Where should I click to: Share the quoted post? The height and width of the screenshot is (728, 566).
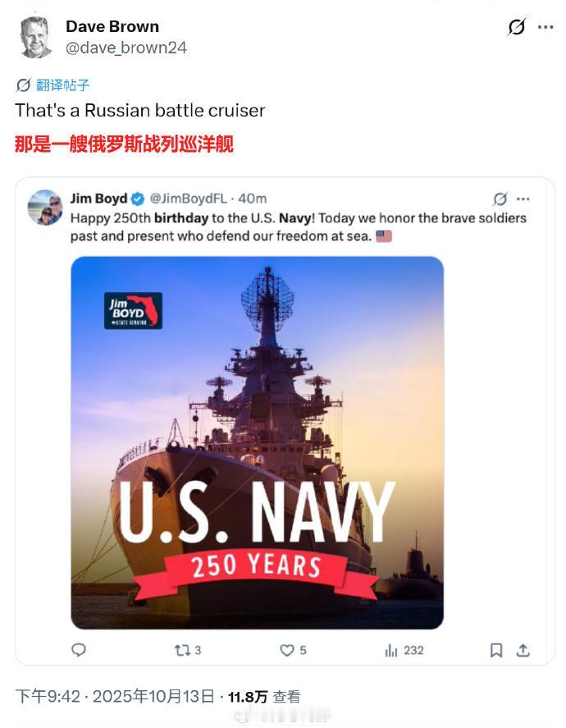523,650
